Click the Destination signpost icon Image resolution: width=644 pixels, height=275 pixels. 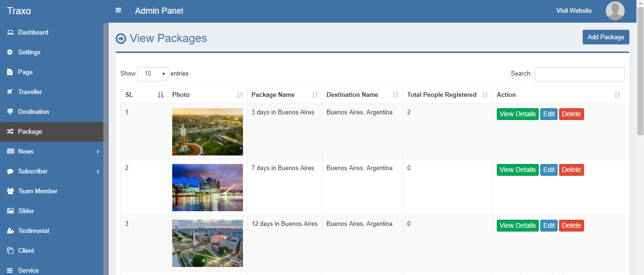pyautogui.click(x=10, y=112)
